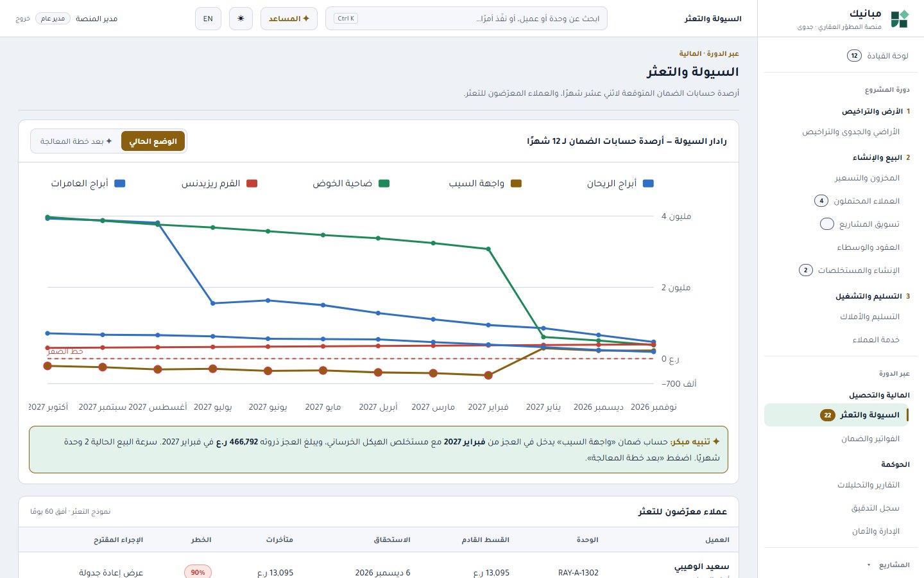
Task: Open التقارير والتحليلات sidebar item
Action: click(x=837, y=485)
